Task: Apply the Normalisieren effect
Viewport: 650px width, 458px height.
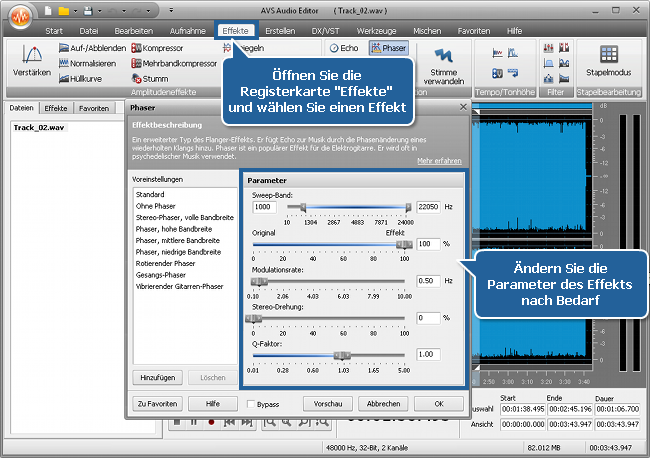Action: tap(86, 62)
